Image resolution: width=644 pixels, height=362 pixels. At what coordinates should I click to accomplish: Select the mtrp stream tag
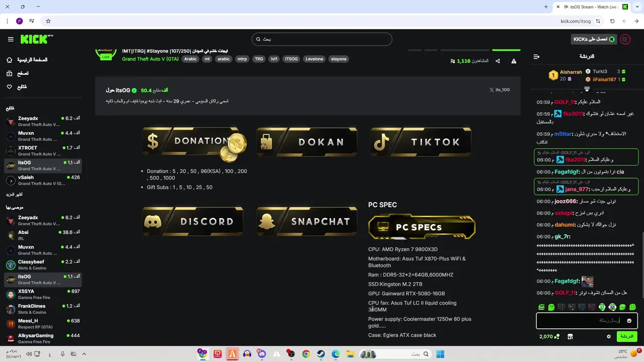click(242, 59)
